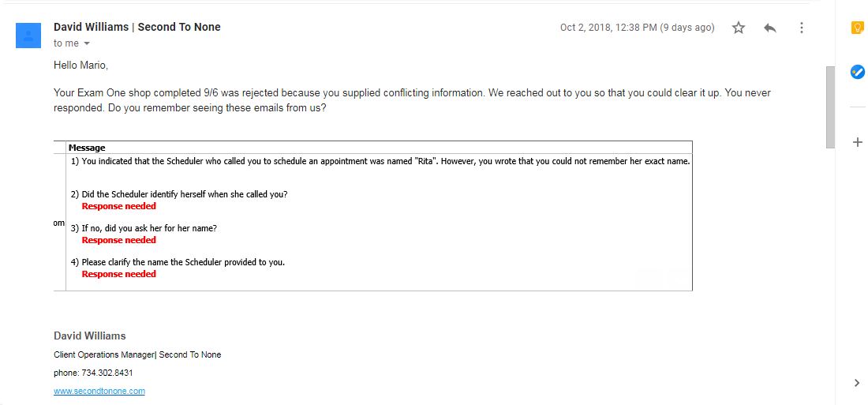
Task: Click the email date Oct 2, 2018 timestamp
Action: click(637, 28)
